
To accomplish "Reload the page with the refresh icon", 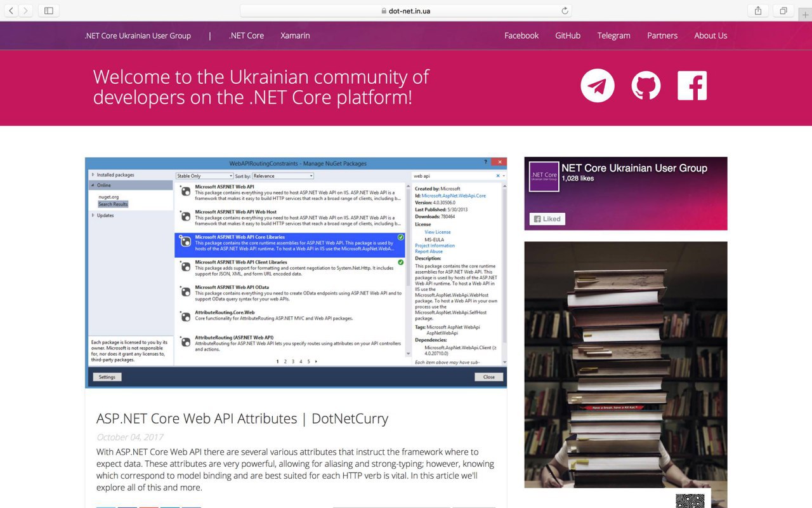I will tap(565, 11).
